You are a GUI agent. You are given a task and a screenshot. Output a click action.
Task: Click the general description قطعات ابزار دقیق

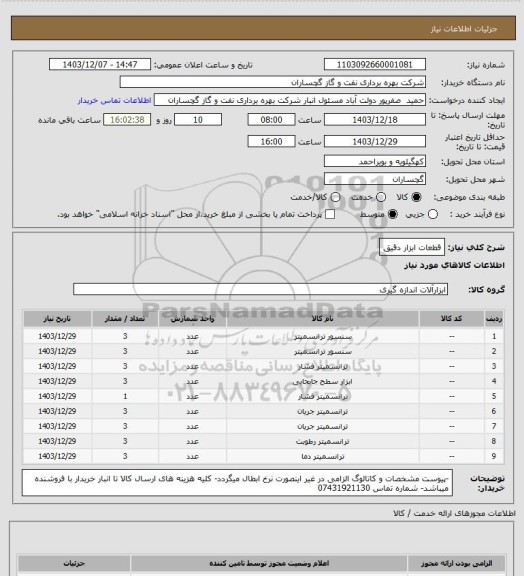[412, 247]
